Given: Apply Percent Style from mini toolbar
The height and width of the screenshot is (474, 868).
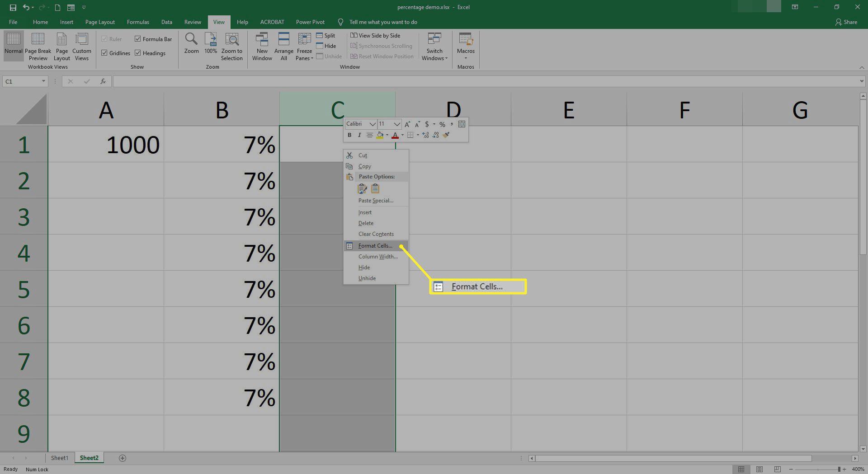Looking at the screenshot, I should point(442,124).
